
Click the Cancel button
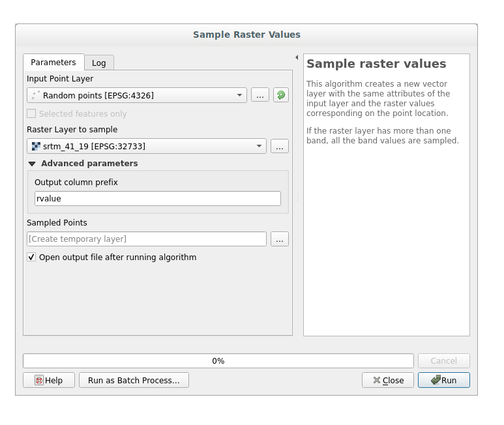click(x=443, y=361)
